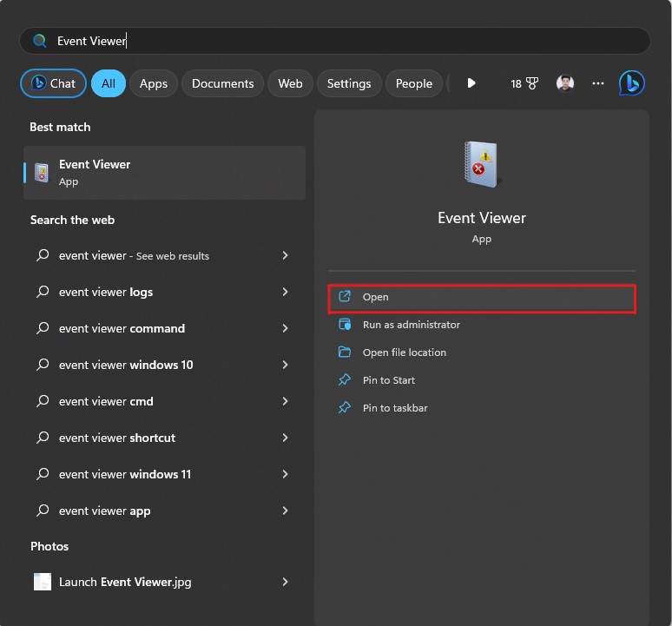Switch to the Documents filter tab
The width and height of the screenshot is (672, 626).
tap(222, 83)
